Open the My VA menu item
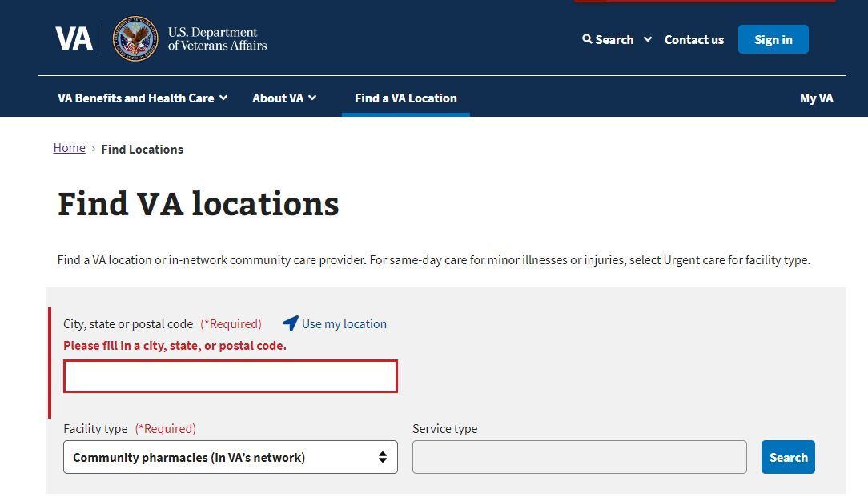Image resolution: width=868 pixels, height=501 pixels. click(816, 98)
